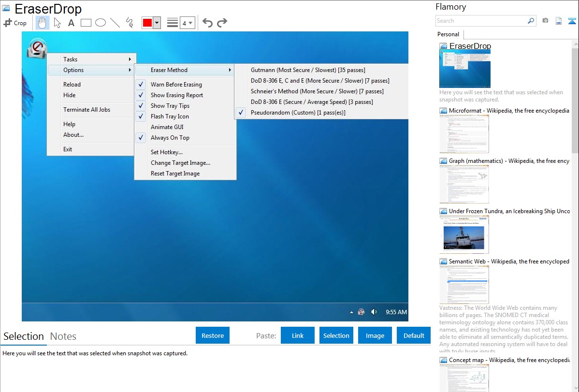Toggle Warn Before Erasing option
579x392 pixels.
pos(185,84)
